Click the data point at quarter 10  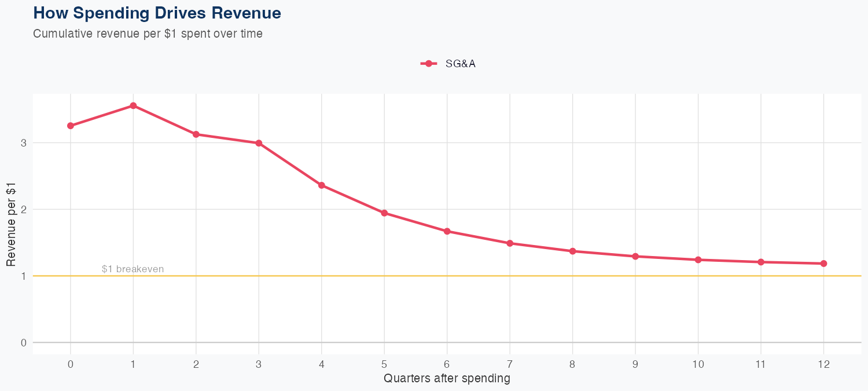(x=698, y=260)
